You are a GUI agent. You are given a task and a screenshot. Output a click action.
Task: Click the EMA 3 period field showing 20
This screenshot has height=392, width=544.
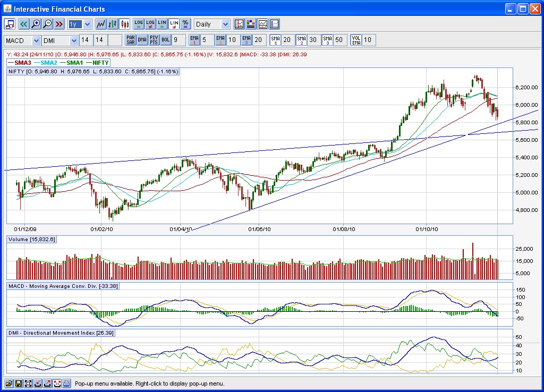(259, 40)
